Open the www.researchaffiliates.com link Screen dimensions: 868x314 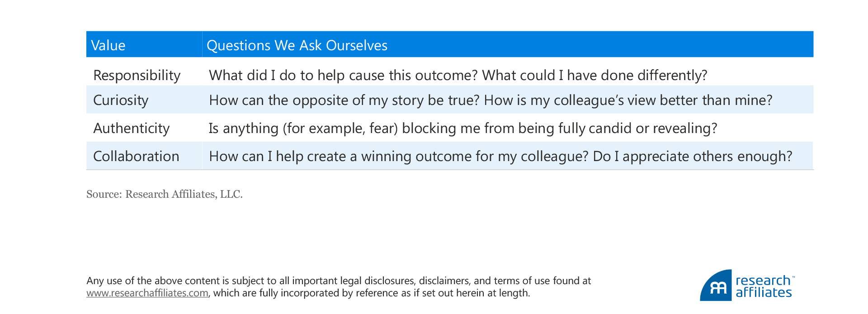147,293
